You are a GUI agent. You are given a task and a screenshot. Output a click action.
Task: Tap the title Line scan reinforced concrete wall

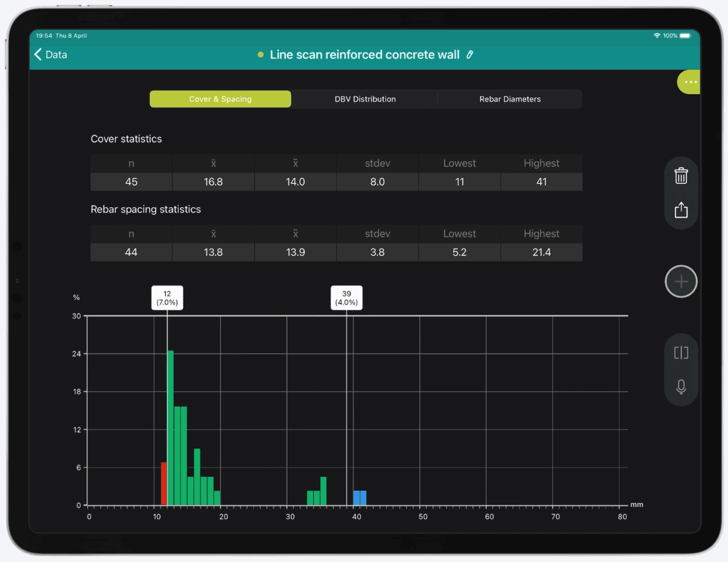pos(365,55)
